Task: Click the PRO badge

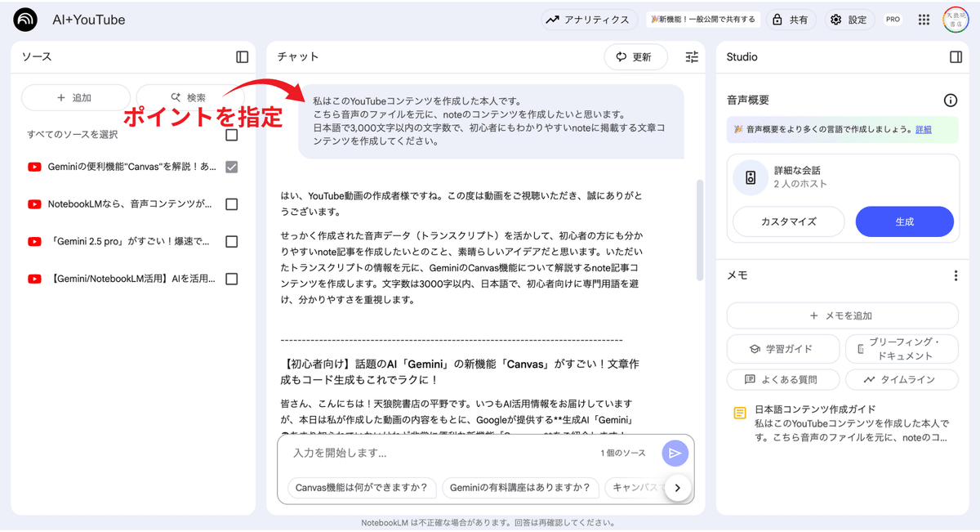Action: point(893,20)
